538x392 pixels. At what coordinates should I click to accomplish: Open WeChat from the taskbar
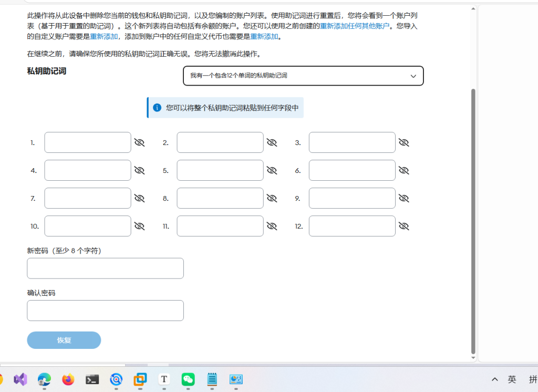188,379
